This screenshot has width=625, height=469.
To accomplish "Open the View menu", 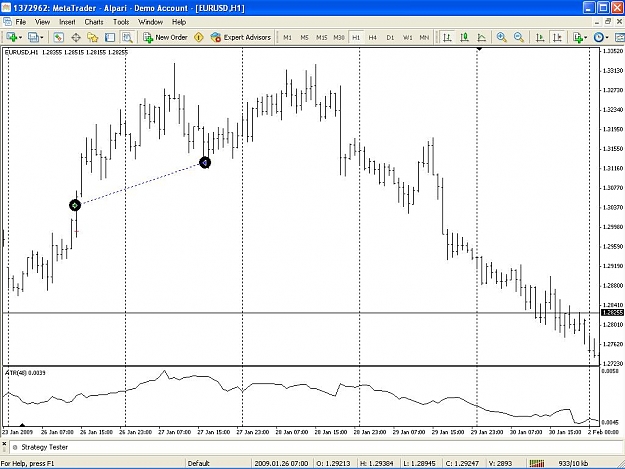I will pos(42,22).
